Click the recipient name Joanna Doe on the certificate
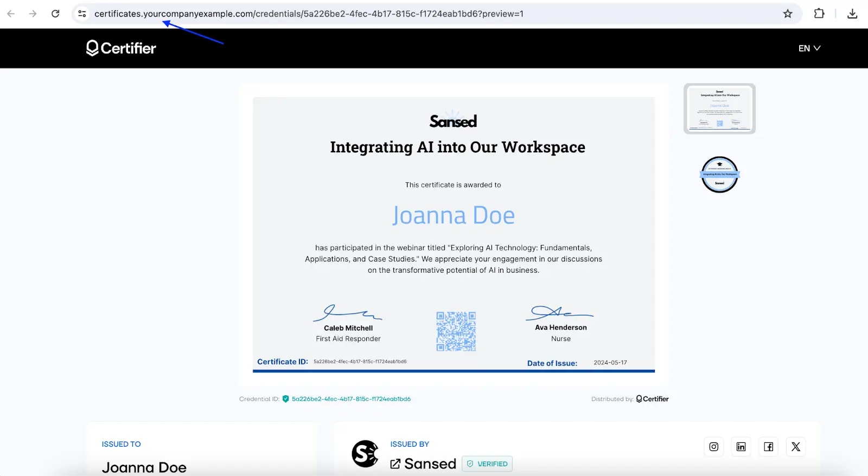The height and width of the screenshot is (476, 868). pyautogui.click(x=454, y=216)
